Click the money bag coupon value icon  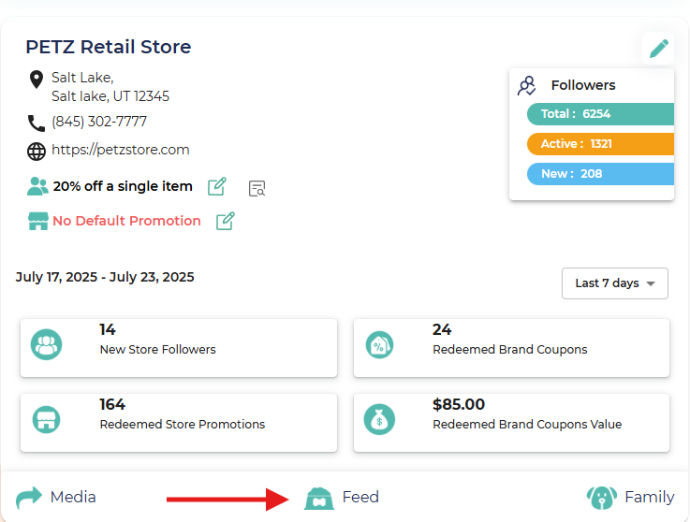[x=379, y=419]
